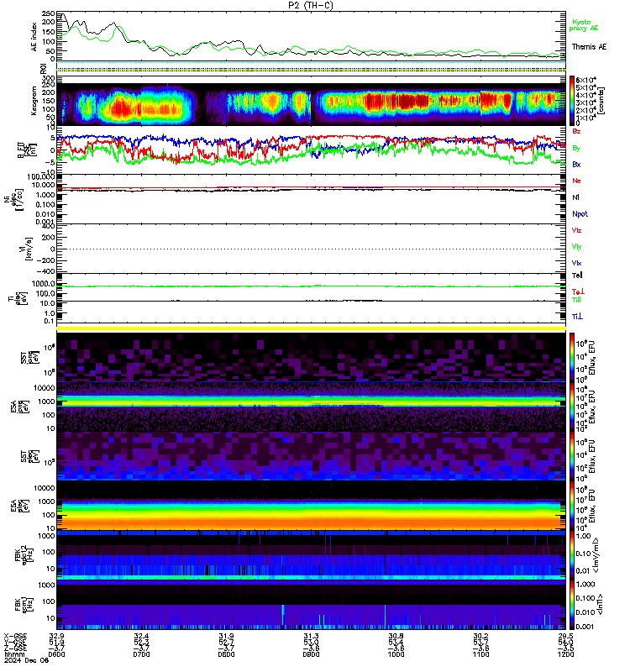Pick the ESA electrons Eflux color bar

[x=572, y=506]
